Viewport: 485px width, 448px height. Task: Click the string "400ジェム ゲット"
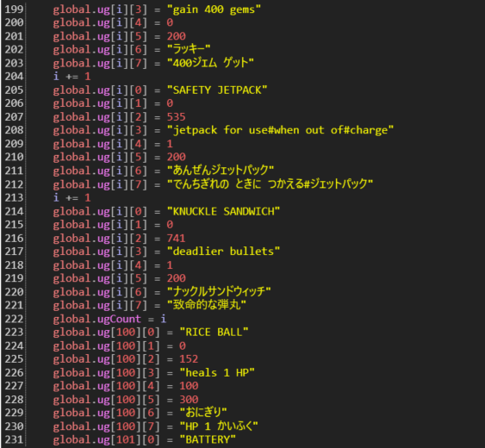tap(210, 63)
